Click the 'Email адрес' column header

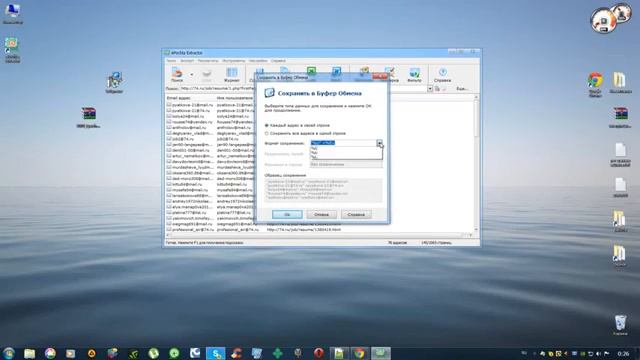pos(190,98)
